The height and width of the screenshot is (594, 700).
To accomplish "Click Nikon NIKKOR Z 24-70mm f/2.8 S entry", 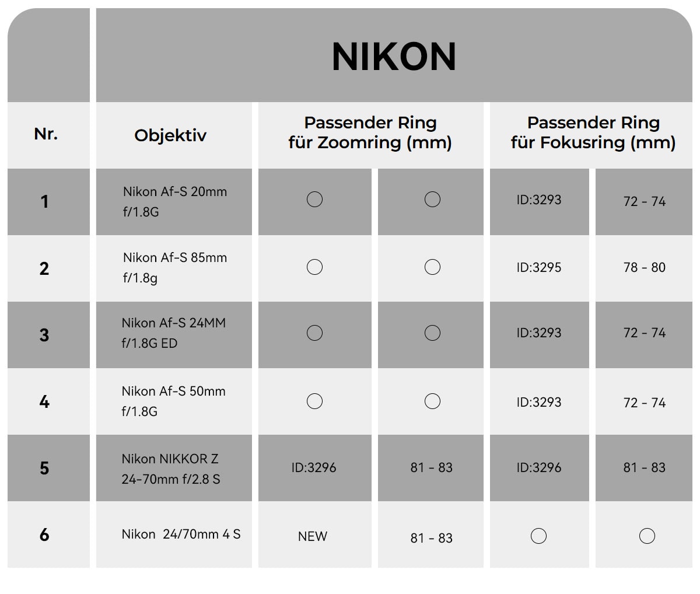I will click(x=171, y=469).
